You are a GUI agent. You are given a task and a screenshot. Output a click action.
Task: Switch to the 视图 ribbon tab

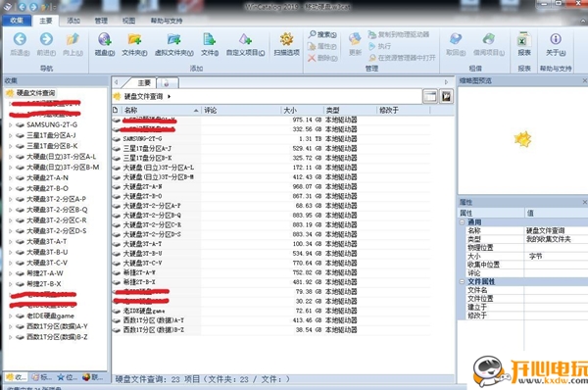tap(128, 21)
